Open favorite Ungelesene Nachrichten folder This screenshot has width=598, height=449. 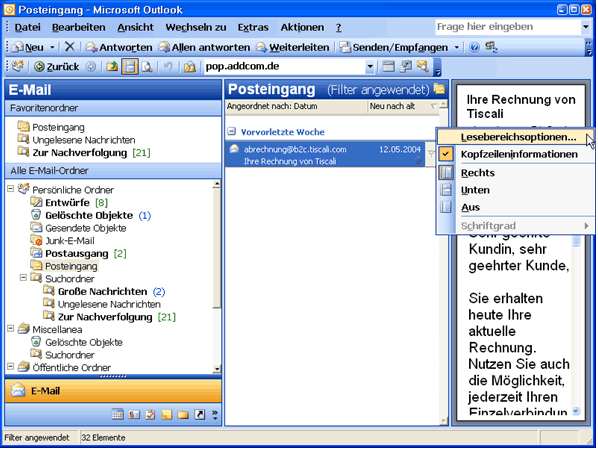(76, 140)
